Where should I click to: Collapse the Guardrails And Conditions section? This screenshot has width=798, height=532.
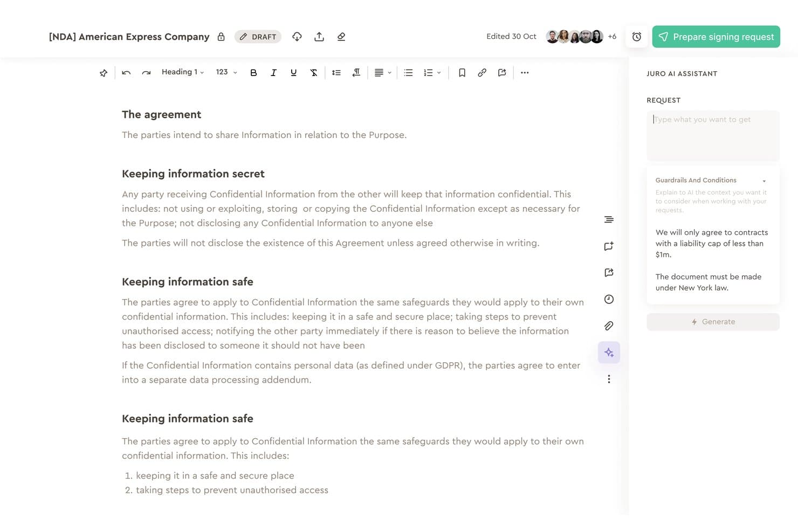point(764,181)
